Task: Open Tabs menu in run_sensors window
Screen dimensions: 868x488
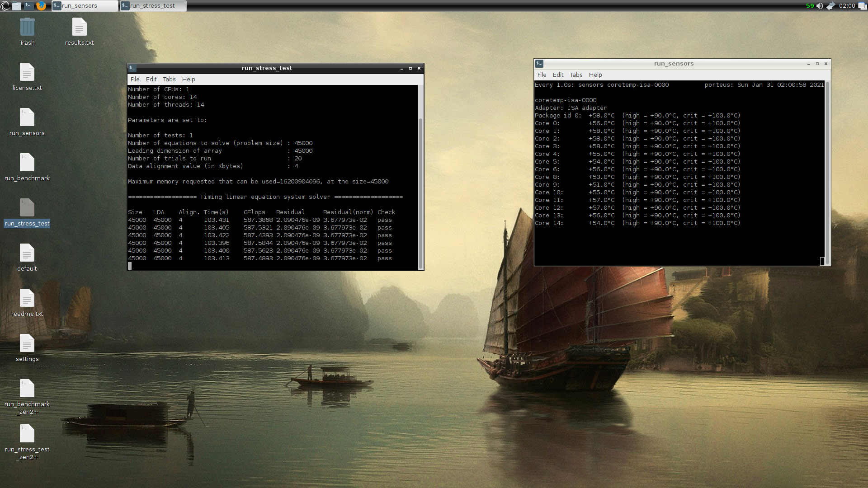Action: tap(576, 75)
